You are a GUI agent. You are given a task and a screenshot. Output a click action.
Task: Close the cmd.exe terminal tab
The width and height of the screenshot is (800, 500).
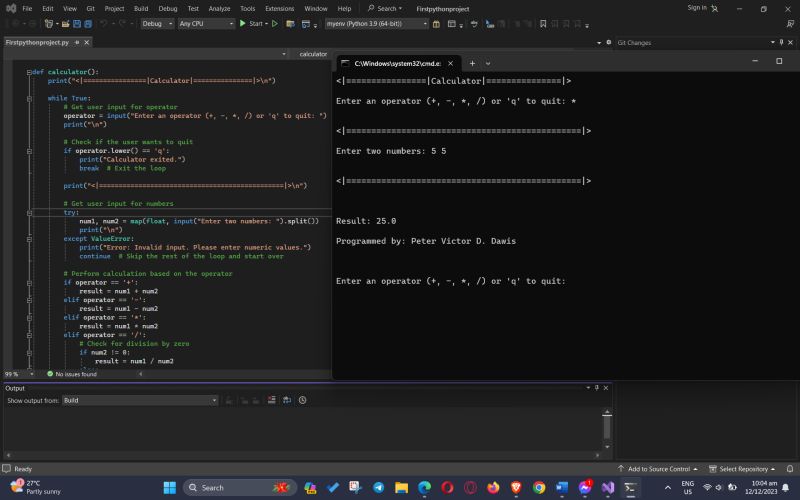pyautogui.click(x=451, y=63)
